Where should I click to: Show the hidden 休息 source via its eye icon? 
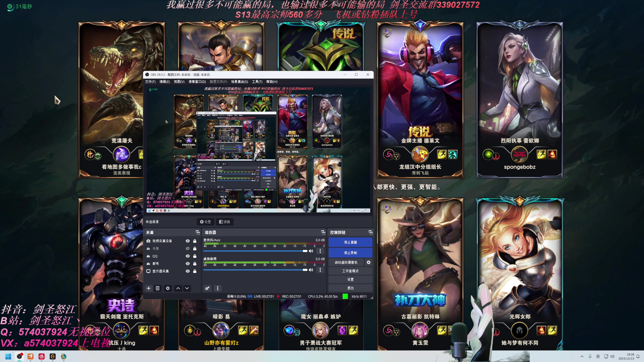point(188,248)
